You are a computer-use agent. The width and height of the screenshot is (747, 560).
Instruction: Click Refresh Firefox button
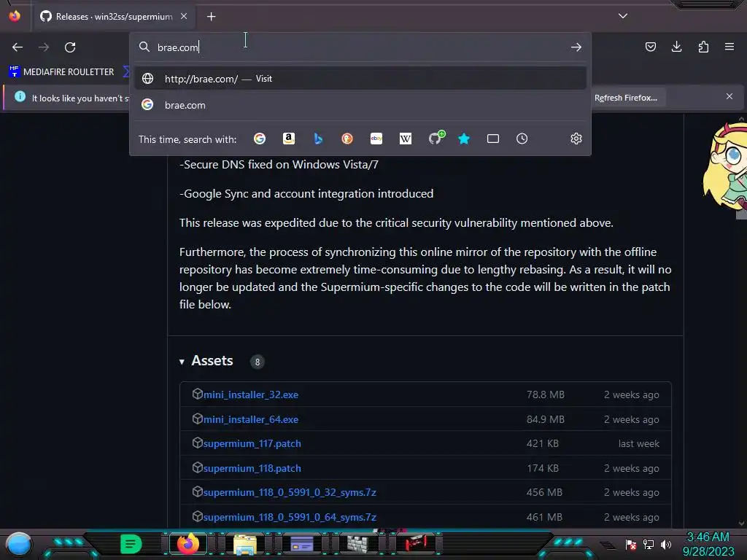(626, 98)
